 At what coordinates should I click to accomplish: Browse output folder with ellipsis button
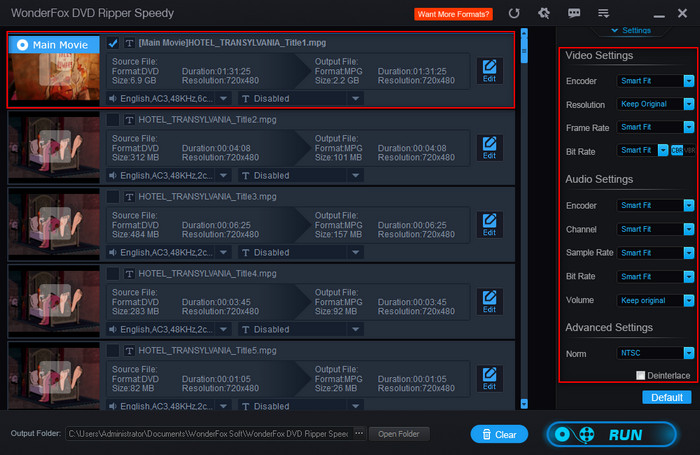tap(359, 434)
